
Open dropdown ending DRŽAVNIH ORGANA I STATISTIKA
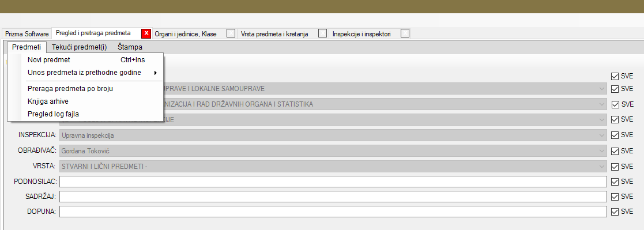[x=385, y=104]
